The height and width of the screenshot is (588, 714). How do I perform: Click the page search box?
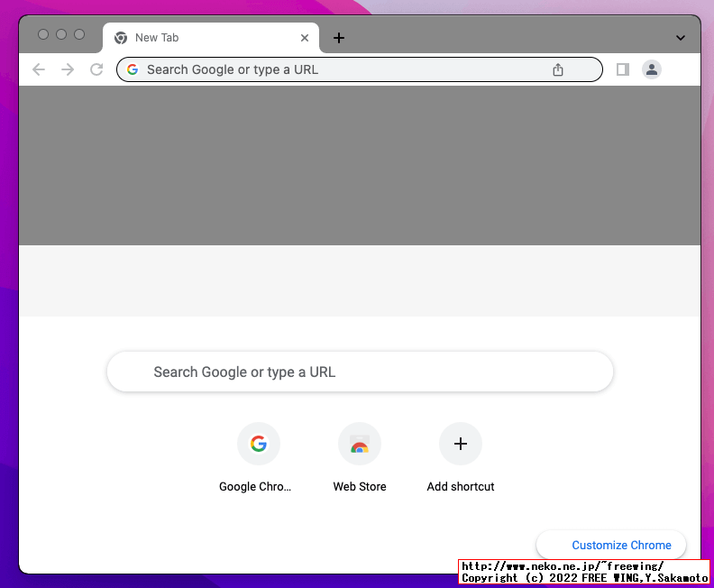coord(360,372)
